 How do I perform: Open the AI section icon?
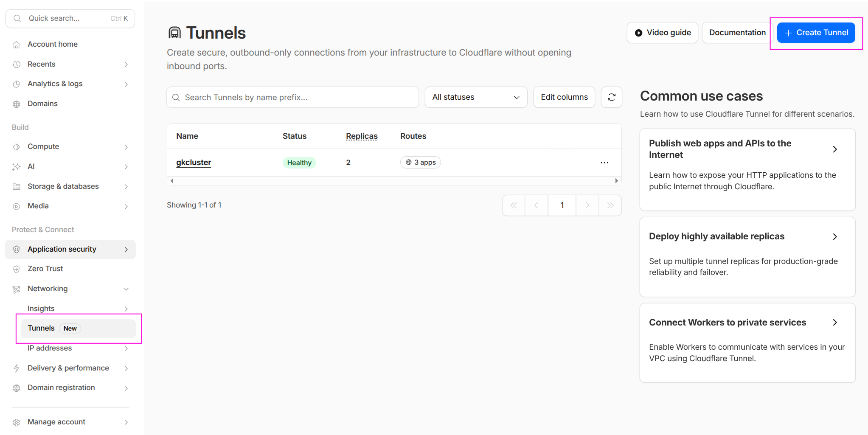[x=16, y=166]
